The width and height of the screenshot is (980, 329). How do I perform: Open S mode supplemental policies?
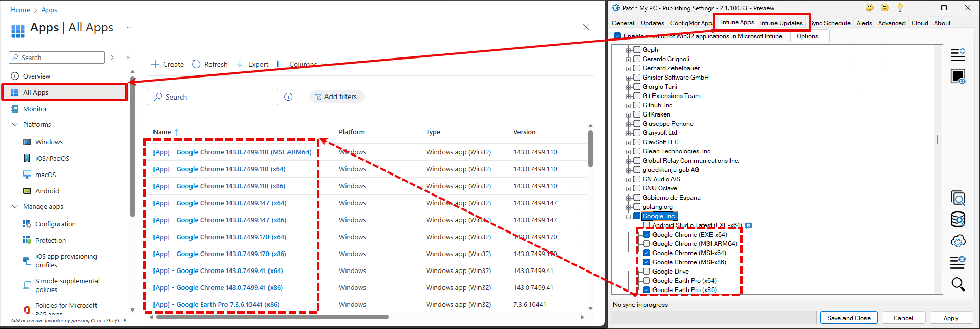coord(67,285)
